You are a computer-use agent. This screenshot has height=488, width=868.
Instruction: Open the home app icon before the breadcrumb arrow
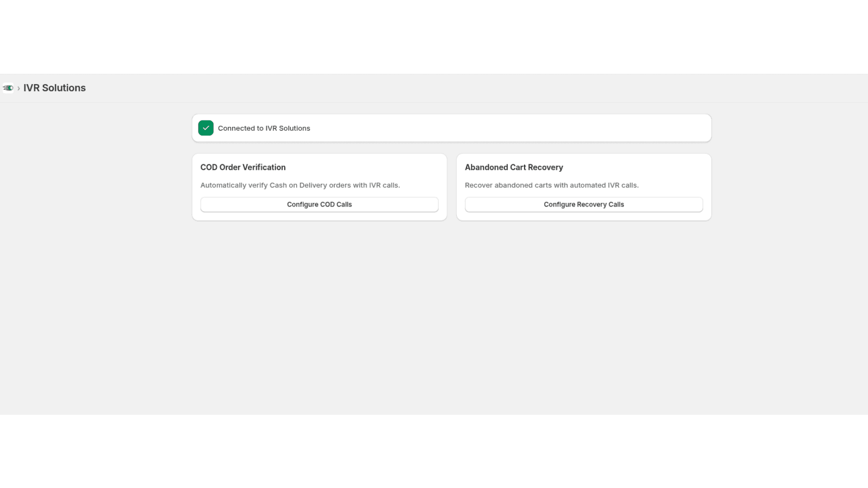pos(8,88)
